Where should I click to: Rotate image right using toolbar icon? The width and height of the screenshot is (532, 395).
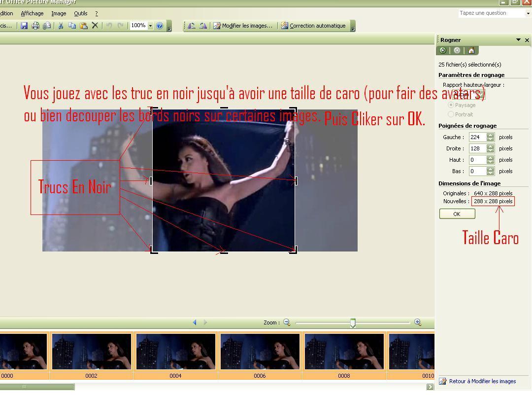tap(203, 26)
